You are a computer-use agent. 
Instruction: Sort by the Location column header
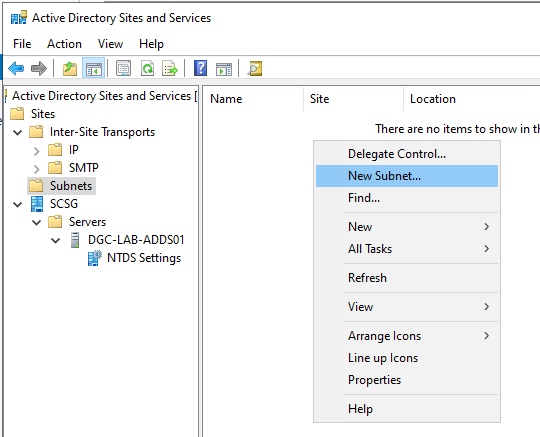(433, 99)
